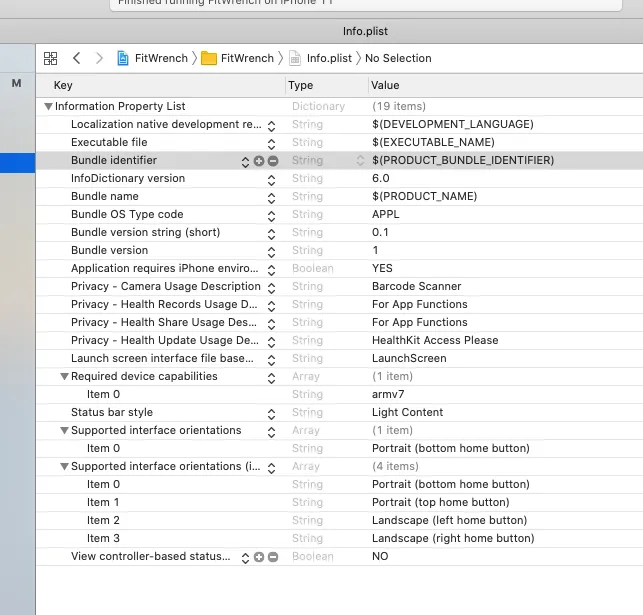
Task: Open key picker for Supported interface orientations (4 items)
Action: click(271, 468)
